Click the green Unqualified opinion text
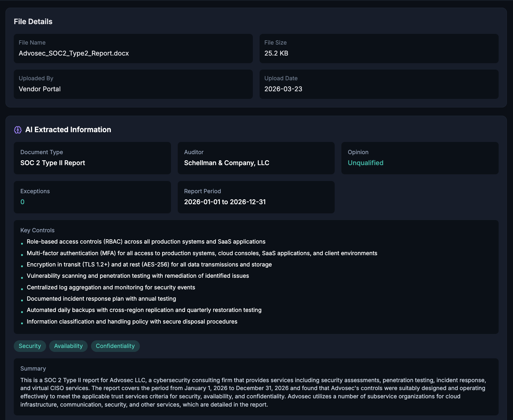513x420 pixels. [365, 163]
